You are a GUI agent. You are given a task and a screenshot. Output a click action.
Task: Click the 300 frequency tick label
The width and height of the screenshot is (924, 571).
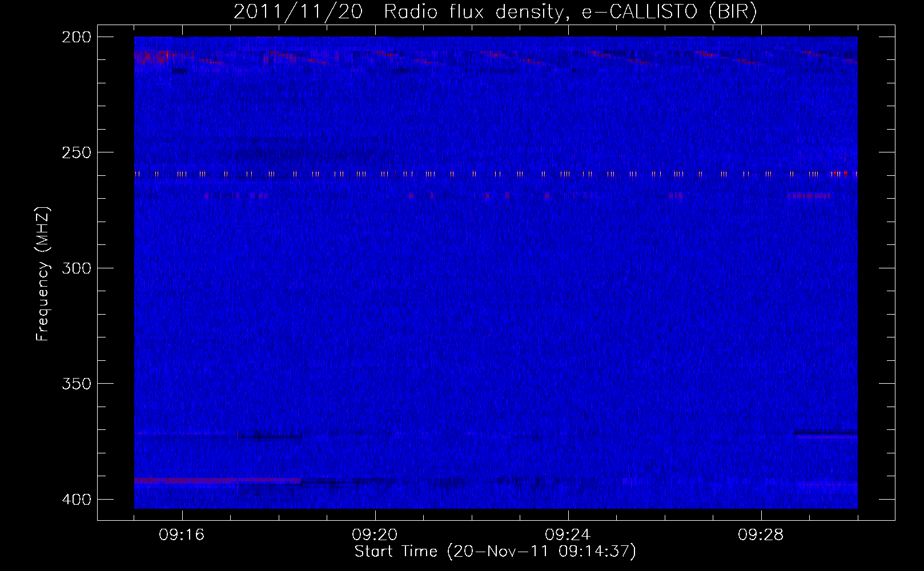pos(76,268)
